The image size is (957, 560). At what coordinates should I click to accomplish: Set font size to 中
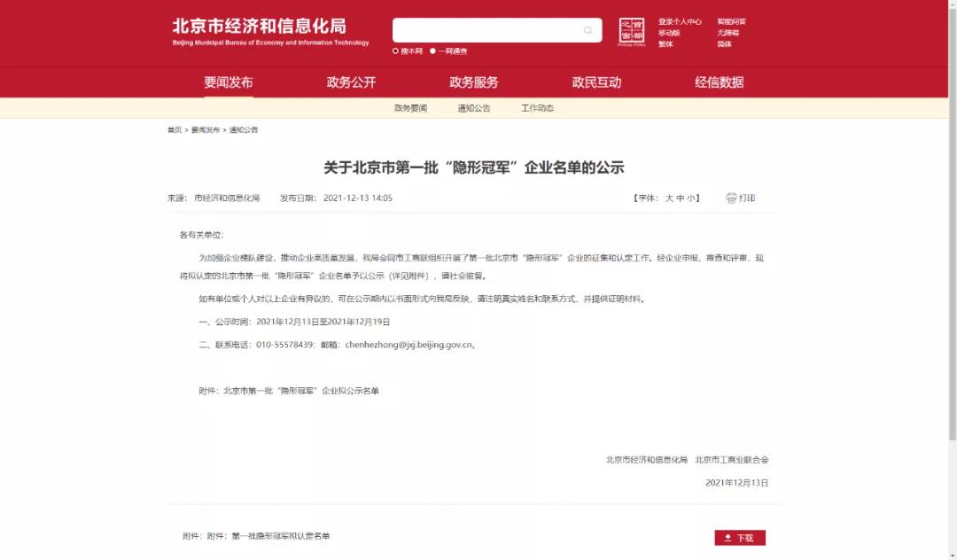click(x=680, y=198)
